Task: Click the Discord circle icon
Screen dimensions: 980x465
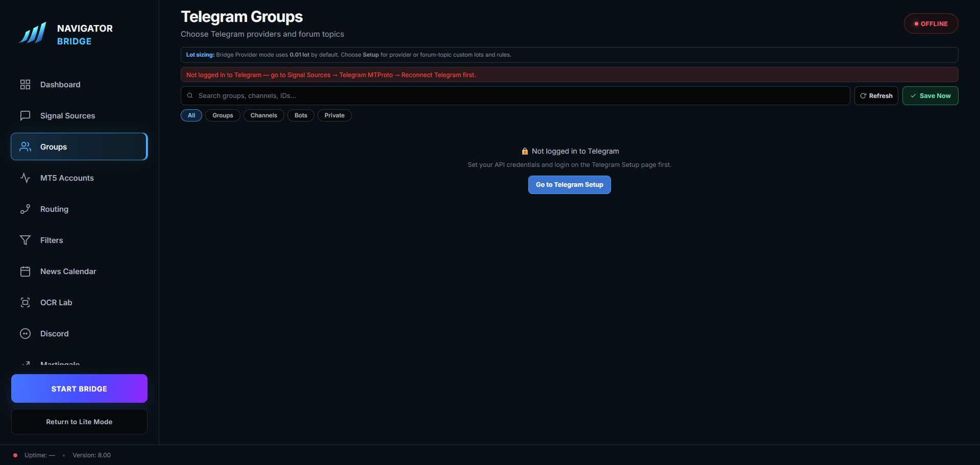Action: coord(25,334)
